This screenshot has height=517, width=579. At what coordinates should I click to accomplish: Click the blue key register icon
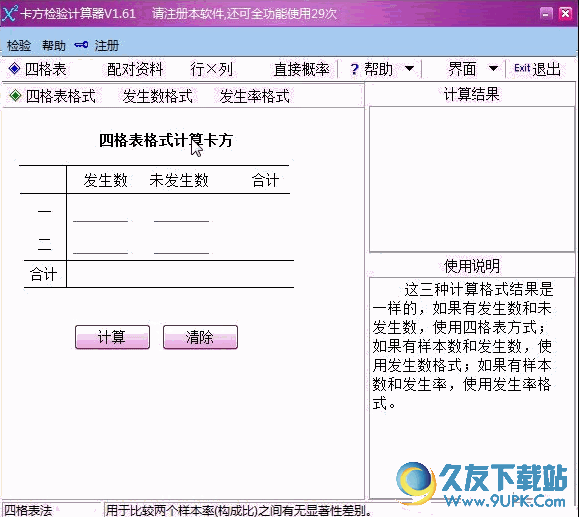81,45
